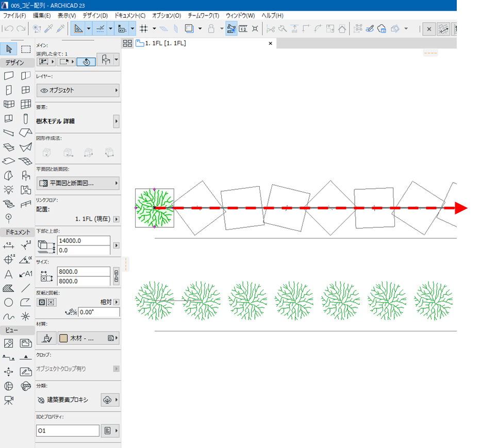This screenshot has width=481, height=448.
Task: Toggle the Guide Lines button in toolbar
Action: click(78, 29)
